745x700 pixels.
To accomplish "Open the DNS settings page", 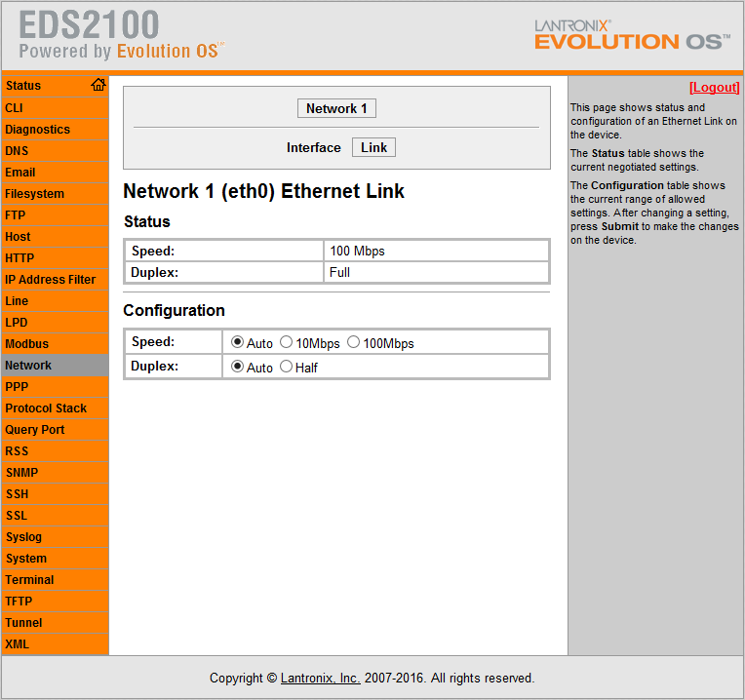I will (56, 150).
